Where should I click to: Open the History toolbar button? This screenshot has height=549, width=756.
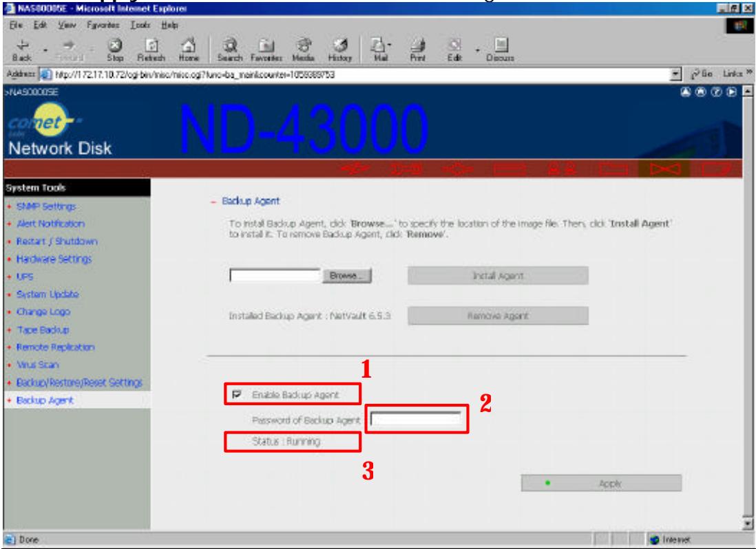tap(340, 50)
